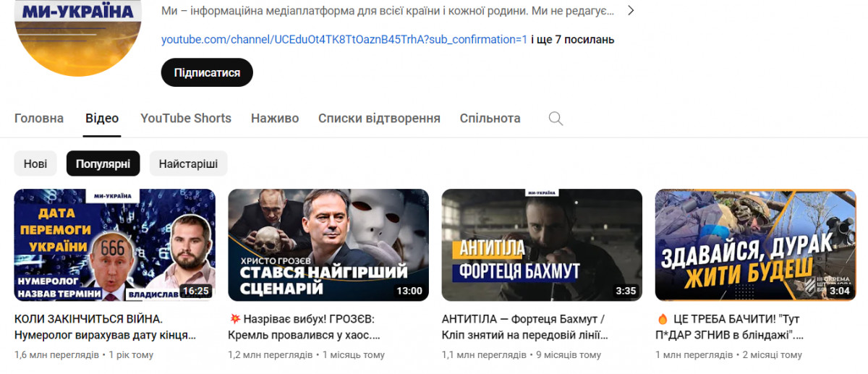Open the channel search magnifier icon

[x=556, y=119]
